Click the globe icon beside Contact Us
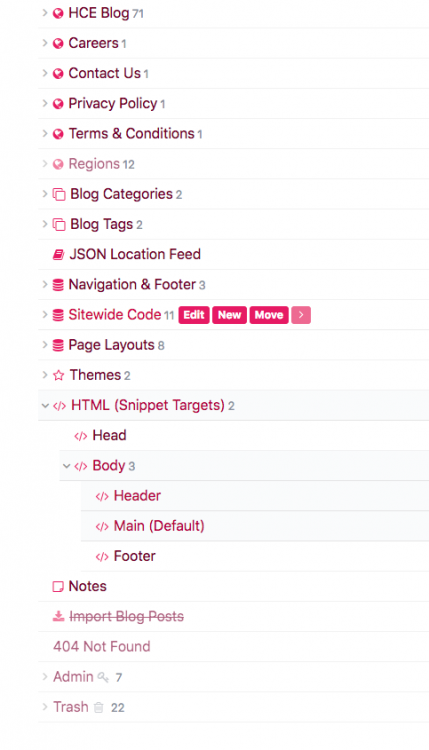The width and height of the screenshot is (429, 750). point(58,74)
